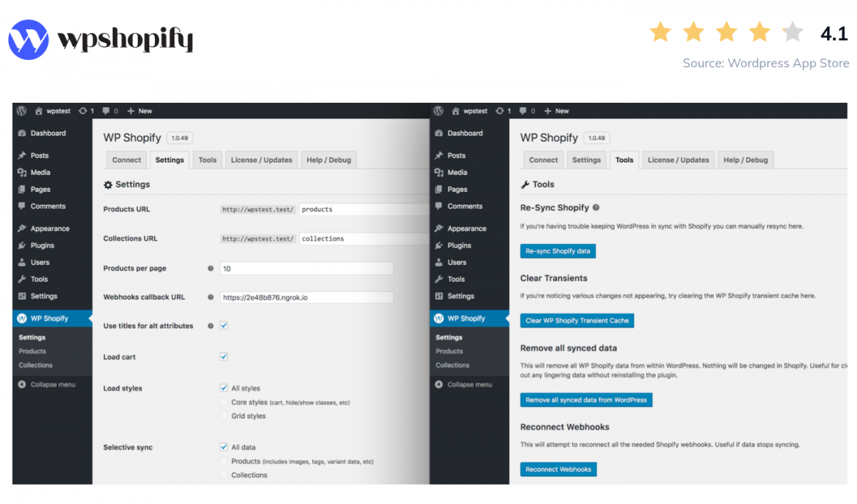Open updates icon in left panel's admin bar
857x504 pixels.
(83, 111)
